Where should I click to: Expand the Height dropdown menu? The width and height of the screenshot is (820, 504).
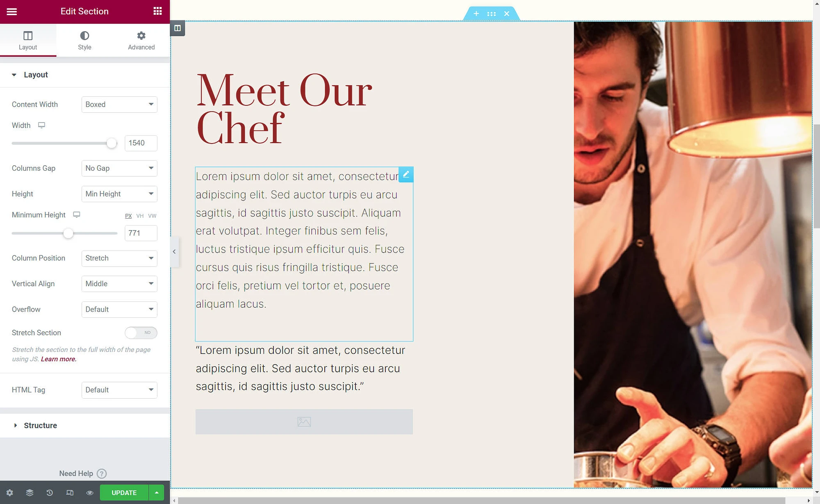click(x=119, y=194)
